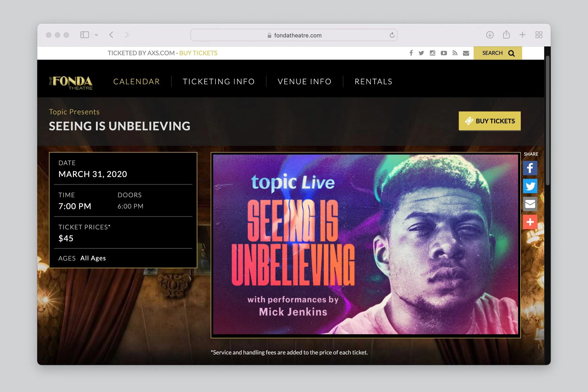Image resolution: width=588 pixels, height=392 pixels.
Task: Open the Calendar menu item
Action: pos(136,82)
